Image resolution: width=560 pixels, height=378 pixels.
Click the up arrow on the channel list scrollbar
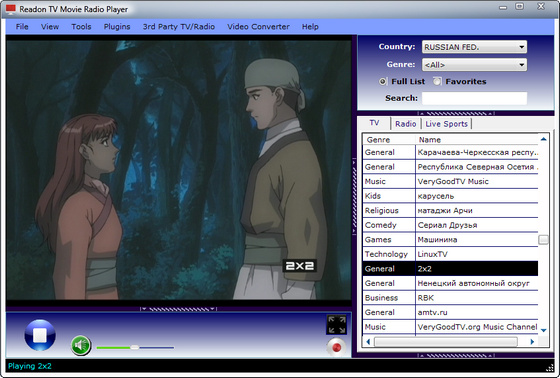pyautogui.click(x=544, y=139)
